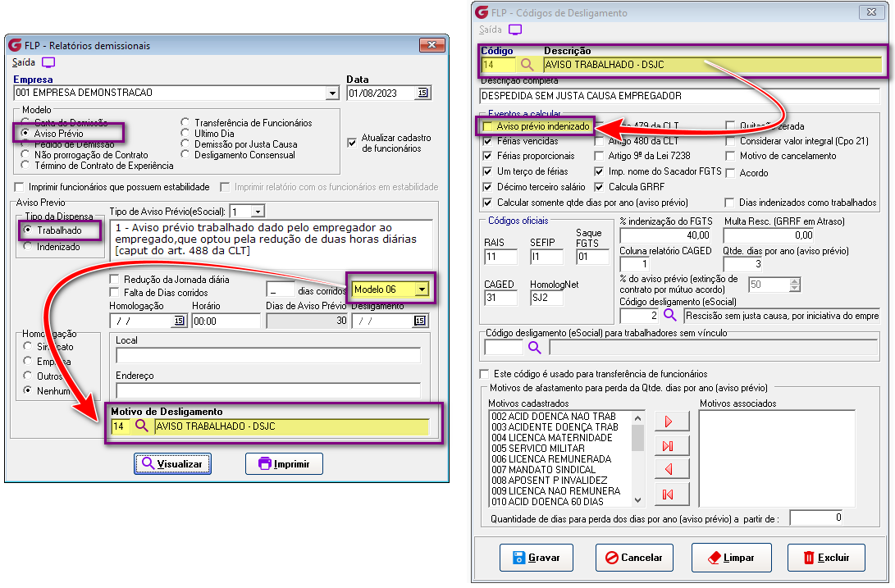Screen dimensions: 895x588
Task: Select Aviso Prévio model radio button
Action: point(25,133)
